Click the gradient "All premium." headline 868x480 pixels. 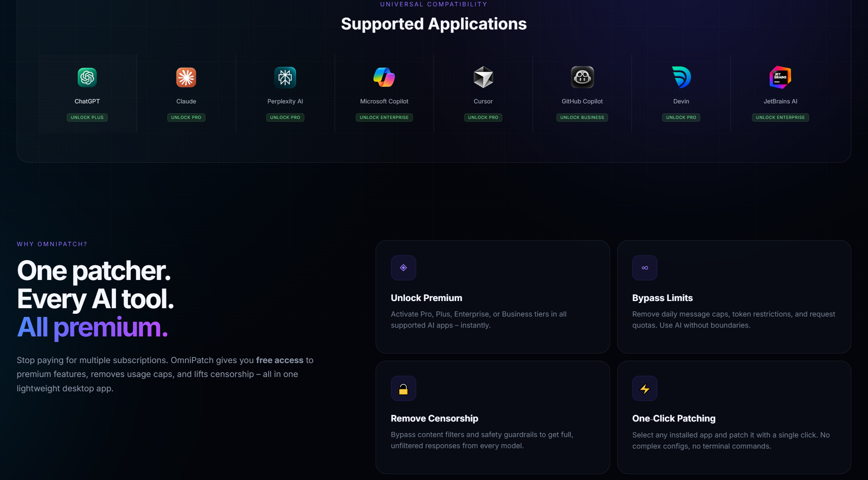tap(92, 327)
